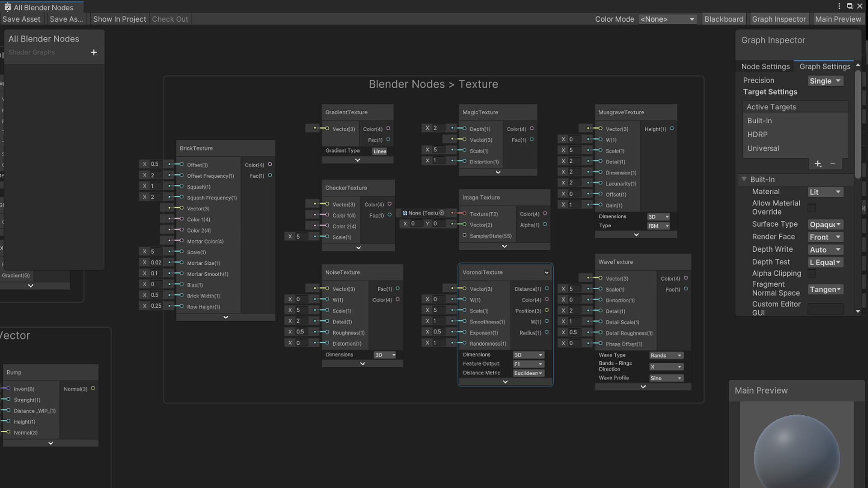868x488 pixels.
Task: Collapse the Built-In foldout in Graph Settings
Action: pos(745,179)
